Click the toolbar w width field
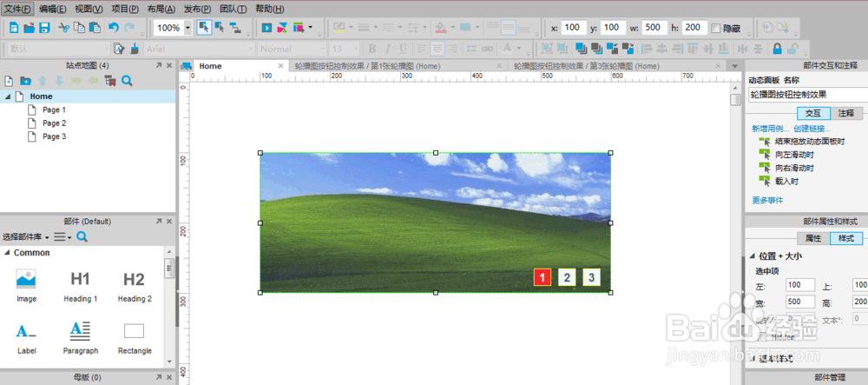868x385 pixels. (654, 28)
